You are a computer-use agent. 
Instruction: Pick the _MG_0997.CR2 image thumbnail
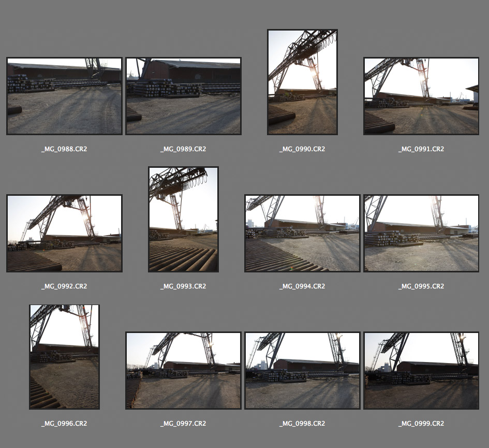[x=183, y=370]
